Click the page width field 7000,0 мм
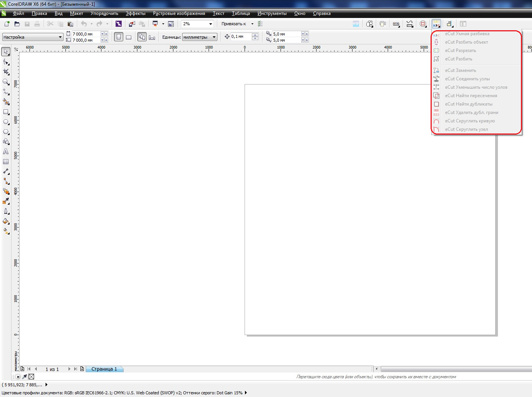Viewport: 532px width, 397px height. click(86, 34)
